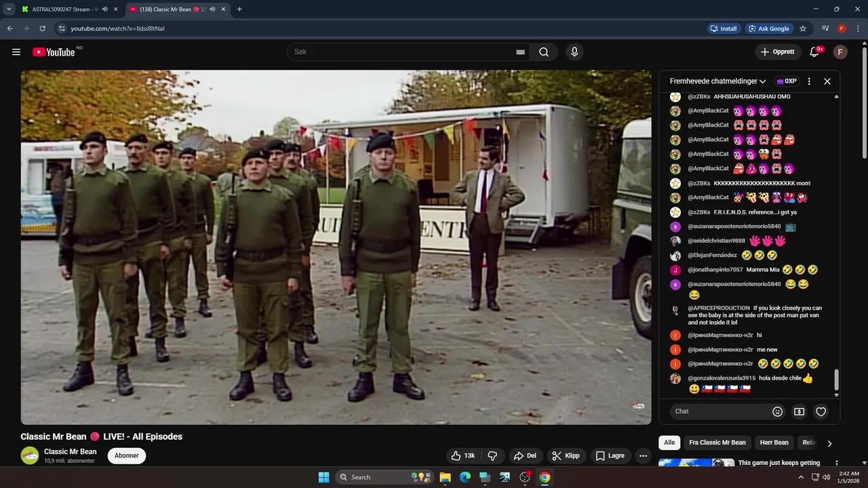Open the taskbar volume control
Screen dimensions: 868x488
(826, 477)
